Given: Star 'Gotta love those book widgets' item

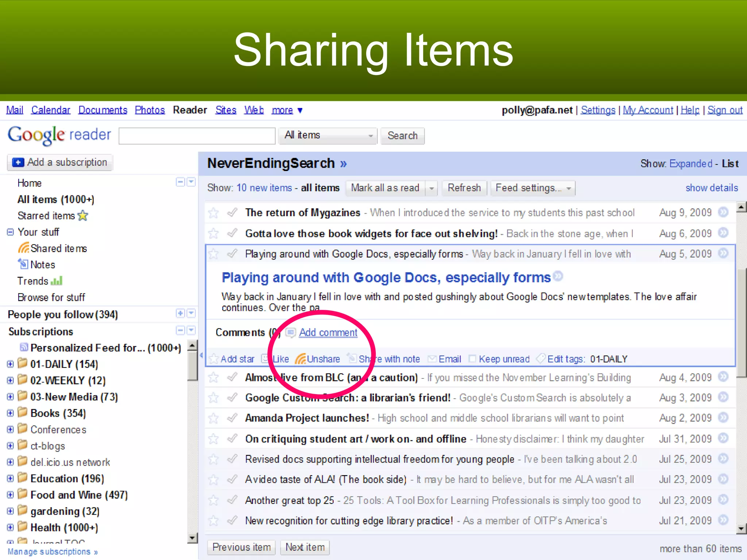Looking at the screenshot, I should 213,233.
